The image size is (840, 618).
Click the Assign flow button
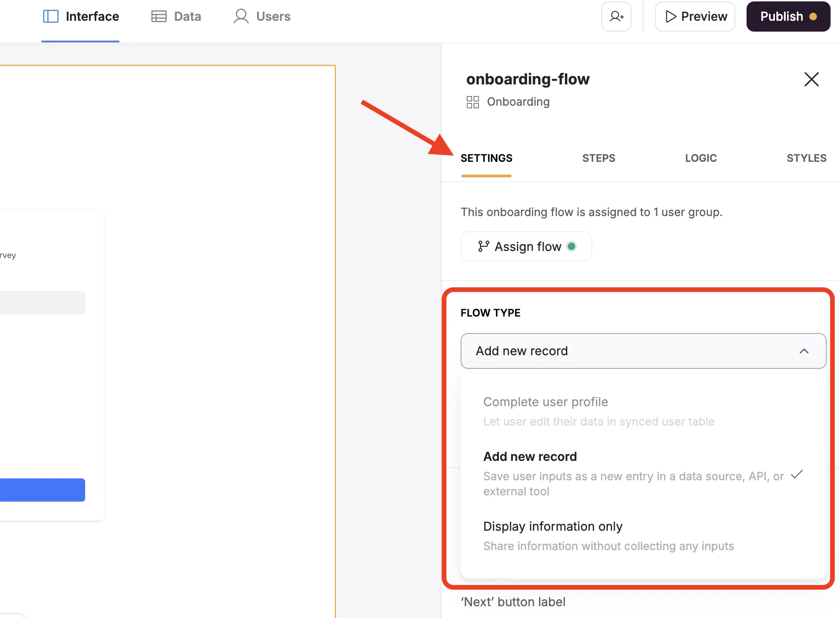(526, 246)
